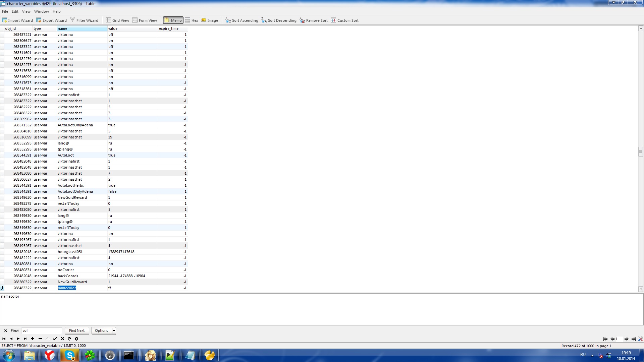Apply changes with the checkmark icon
The image size is (644, 362).
pos(55,339)
